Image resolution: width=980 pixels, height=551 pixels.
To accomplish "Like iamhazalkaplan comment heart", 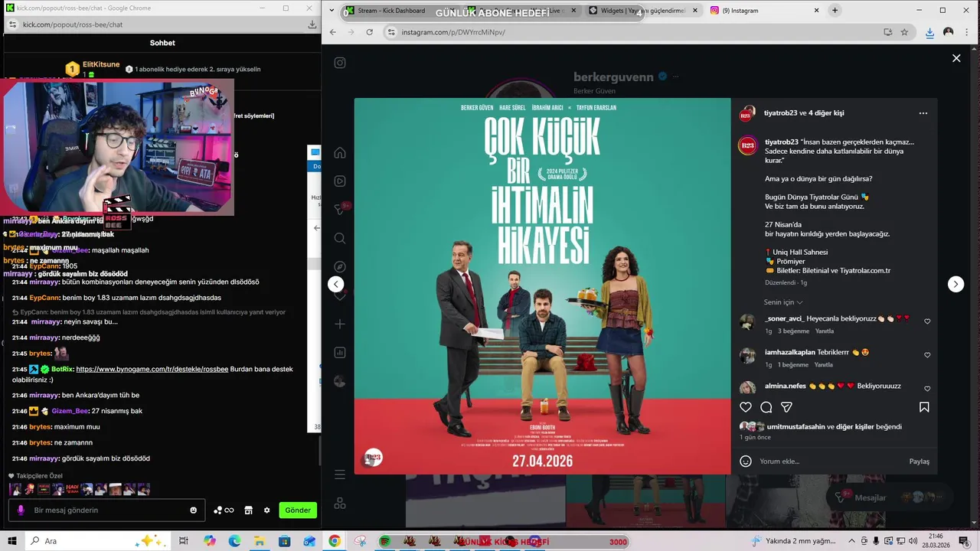I will pyautogui.click(x=927, y=355).
